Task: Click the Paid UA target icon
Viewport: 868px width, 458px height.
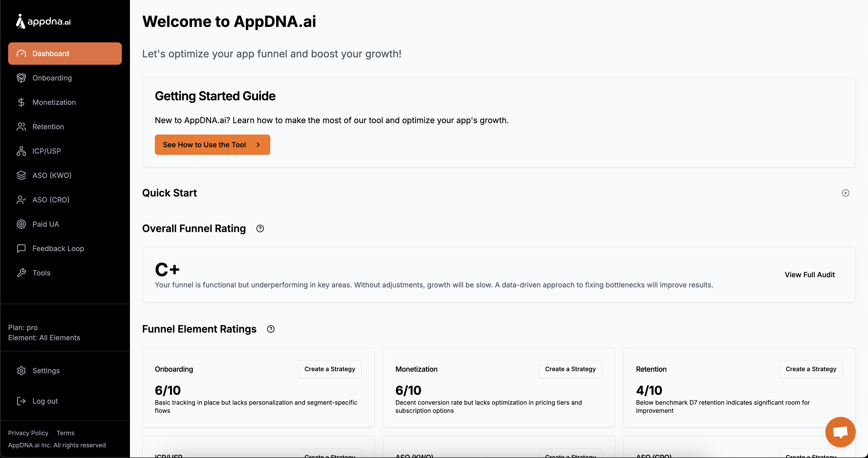Action: (x=21, y=224)
